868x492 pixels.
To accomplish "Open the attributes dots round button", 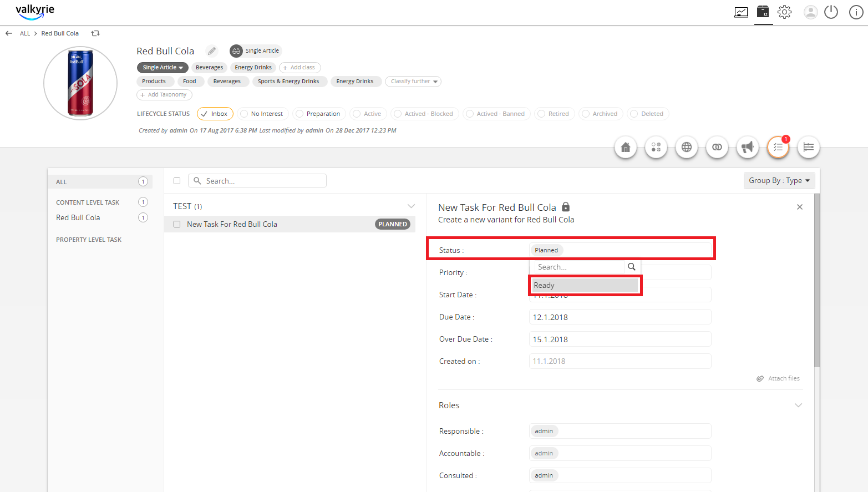I will coord(656,147).
